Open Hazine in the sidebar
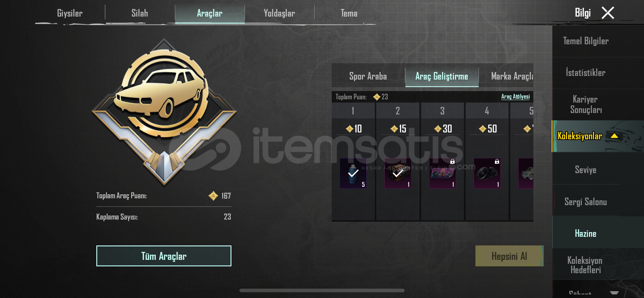 tap(585, 233)
